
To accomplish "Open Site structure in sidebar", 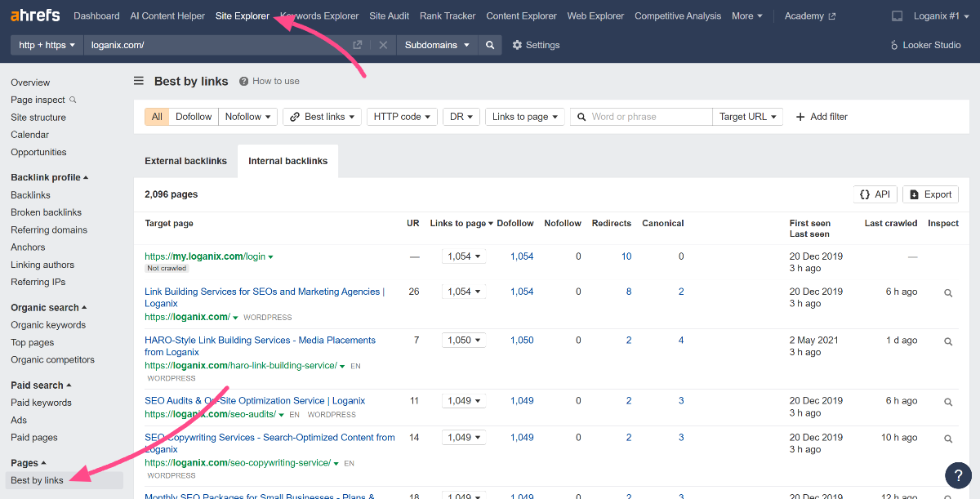I will tap(38, 118).
